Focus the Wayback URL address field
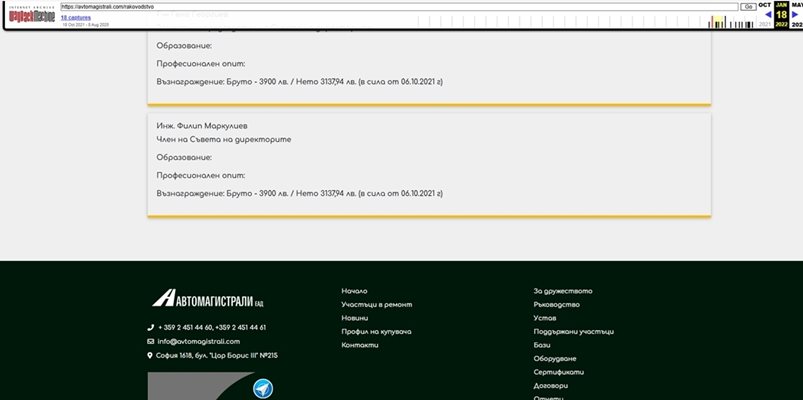 [x=399, y=7]
